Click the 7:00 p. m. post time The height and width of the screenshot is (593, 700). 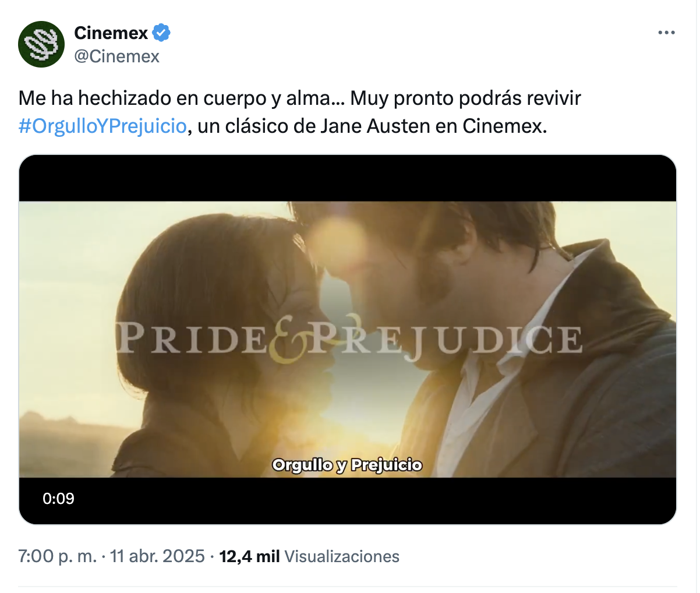pos(58,556)
